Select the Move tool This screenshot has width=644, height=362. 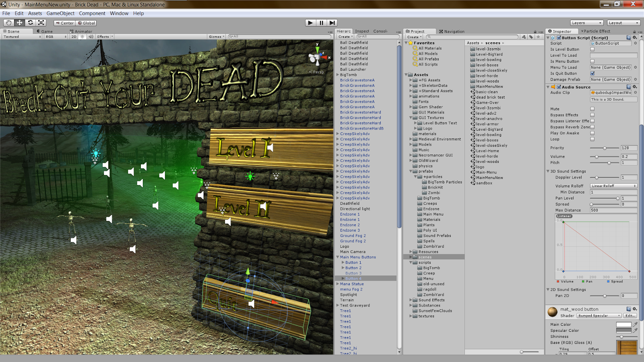point(19,23)
